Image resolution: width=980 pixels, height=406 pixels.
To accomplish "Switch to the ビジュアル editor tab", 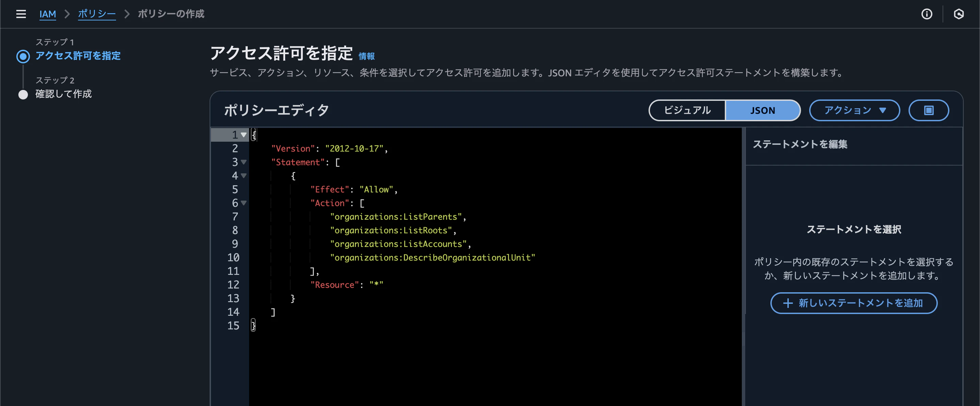I will click(x=687, y=110).
